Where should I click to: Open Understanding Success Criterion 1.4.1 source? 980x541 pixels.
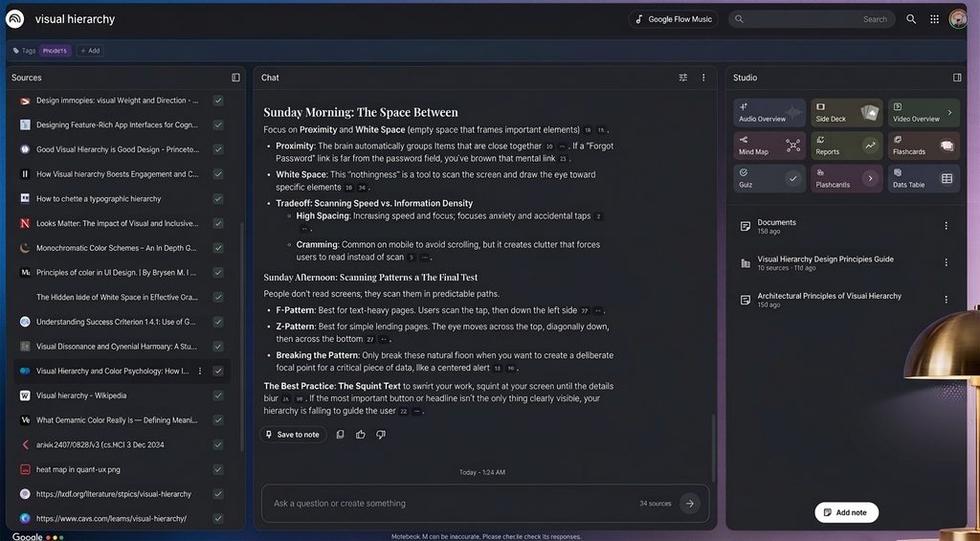click(x=116, y=322)
